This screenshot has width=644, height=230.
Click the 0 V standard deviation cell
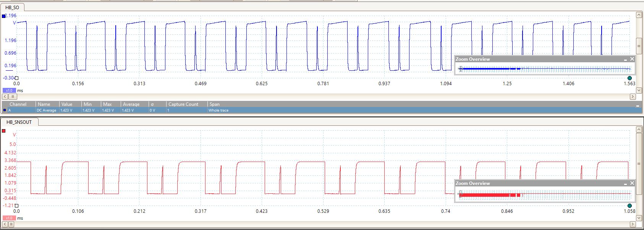[152, 110]
